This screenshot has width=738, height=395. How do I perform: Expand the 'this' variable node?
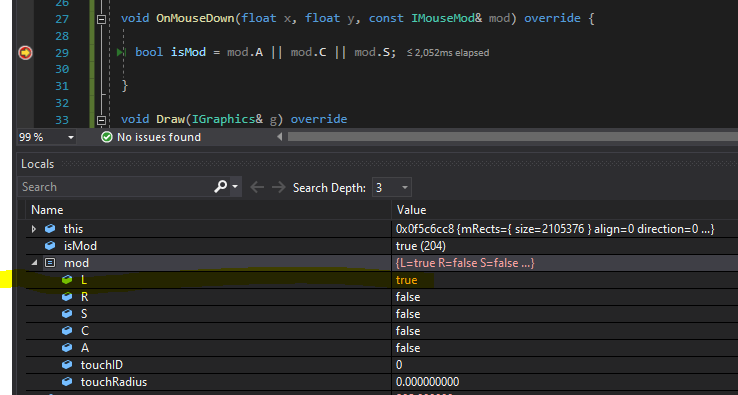click(x=33, y=229)
